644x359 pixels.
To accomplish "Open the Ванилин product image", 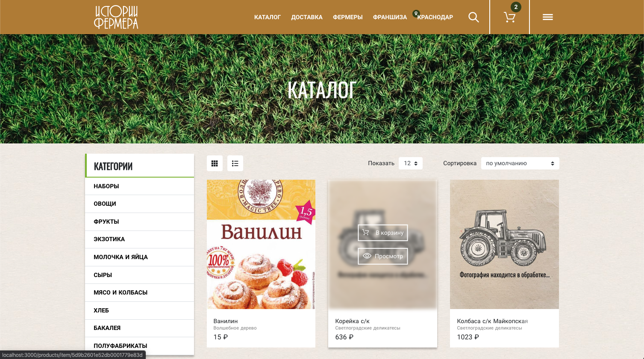I will coord(261,244).
